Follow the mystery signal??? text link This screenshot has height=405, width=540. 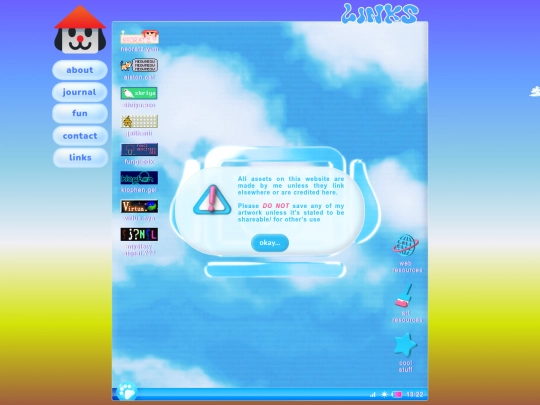click(x=139, y=250)
